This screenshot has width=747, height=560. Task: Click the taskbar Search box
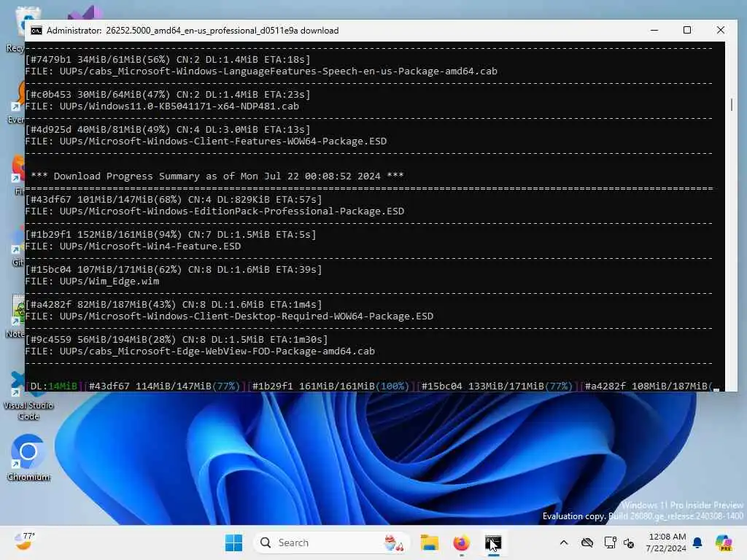332,542
